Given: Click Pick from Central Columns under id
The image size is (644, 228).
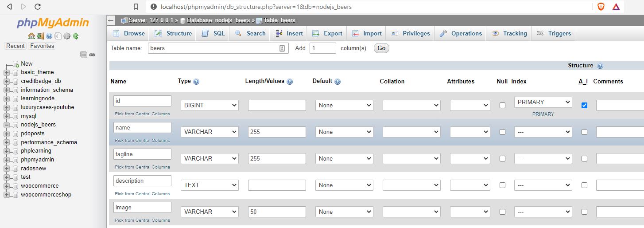Looking at the screenshot, I should click(x=142, y=114).
